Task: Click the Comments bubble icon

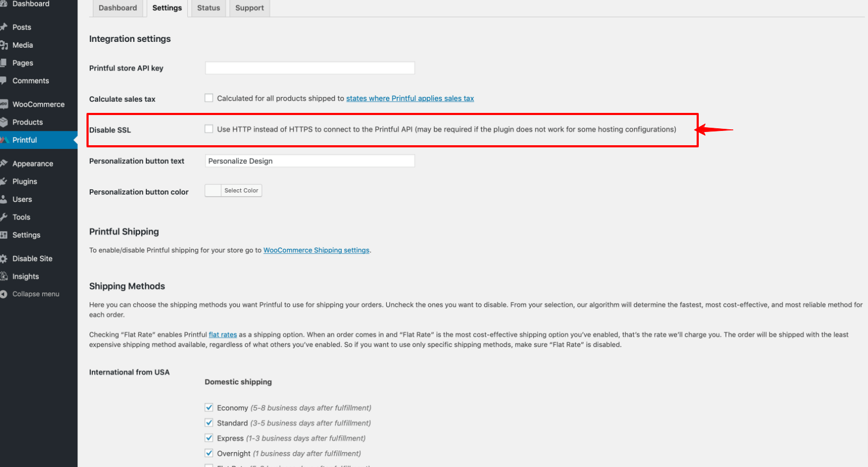Action: [3, 81]
